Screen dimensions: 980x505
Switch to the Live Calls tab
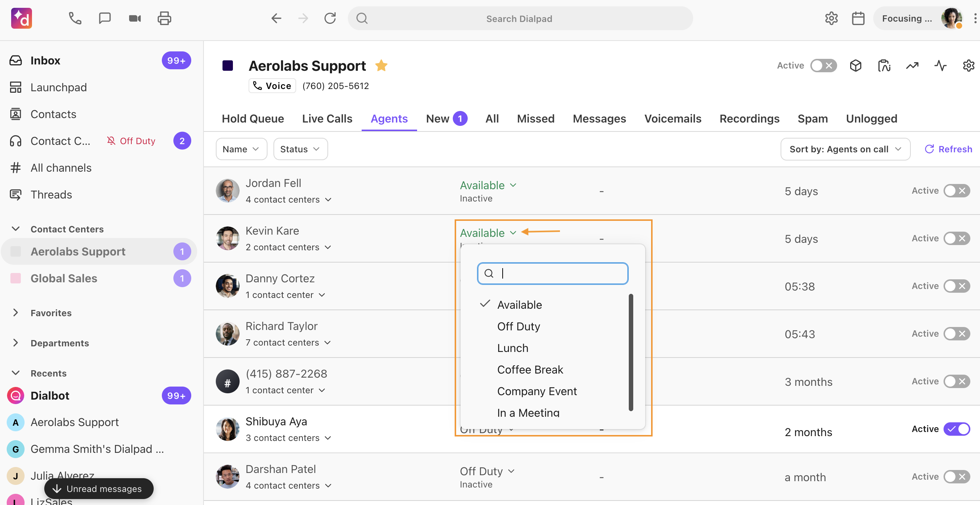coord(327,119)
